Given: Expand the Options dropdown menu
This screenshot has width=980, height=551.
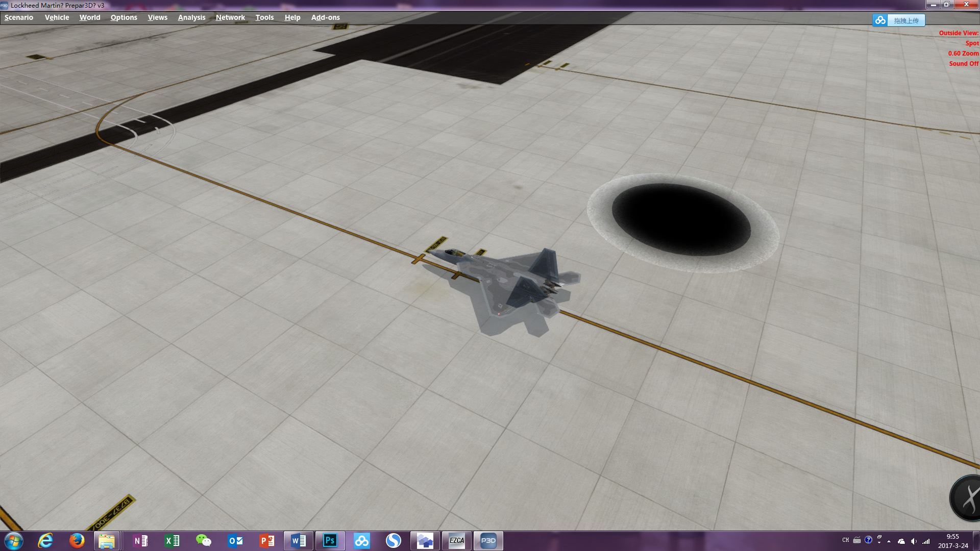Looking at the screenshot, I should click(124, 17).
